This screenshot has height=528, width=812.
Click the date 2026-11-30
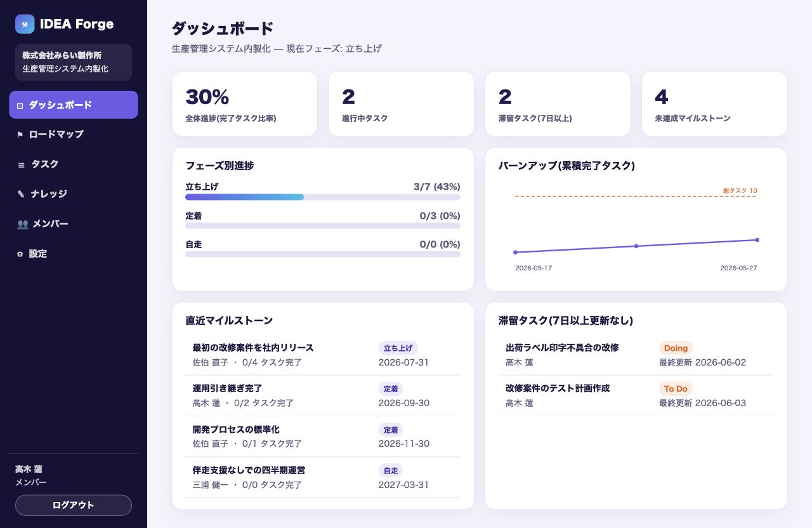coord(403,444)
